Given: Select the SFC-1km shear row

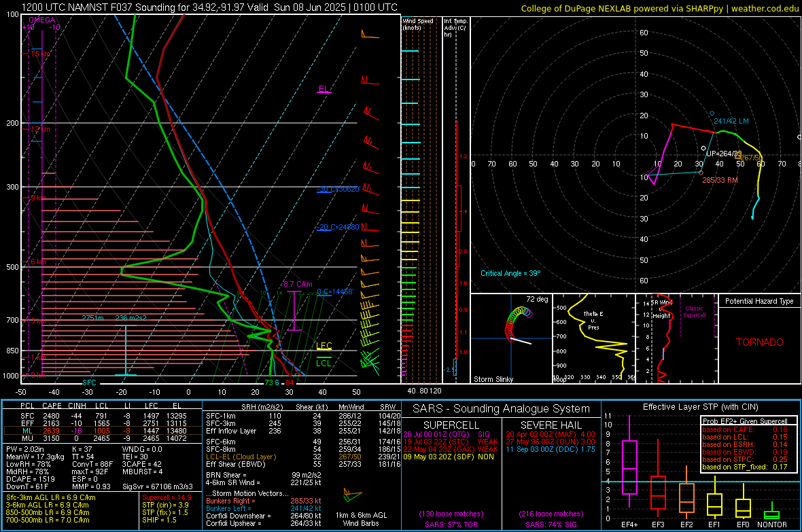Looking at the screenshot, I should [x=303, y=416].
